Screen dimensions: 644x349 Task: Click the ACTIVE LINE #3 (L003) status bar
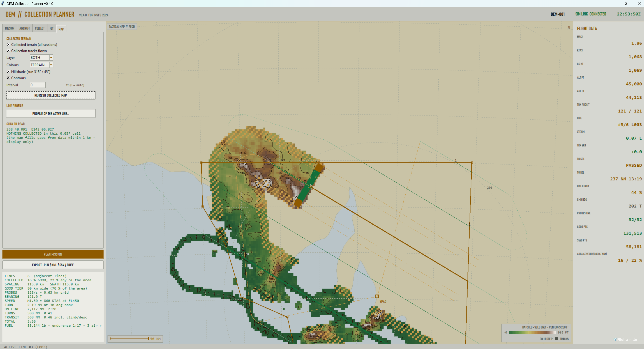tap(25, 347)
